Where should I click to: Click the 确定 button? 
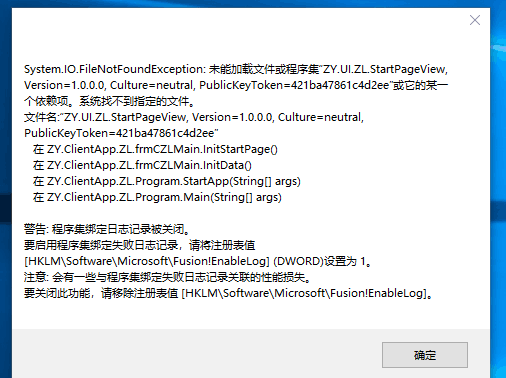[x=425, y=355]
